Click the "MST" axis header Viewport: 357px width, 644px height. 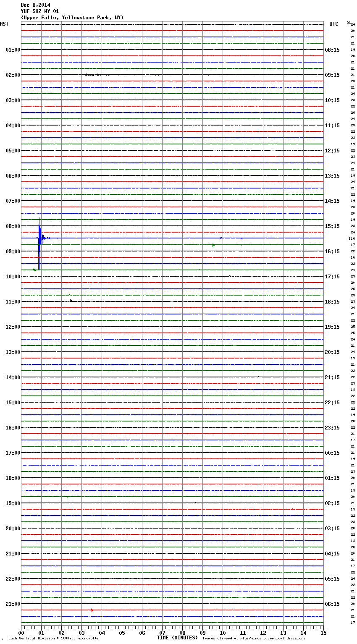pos(4,24)
